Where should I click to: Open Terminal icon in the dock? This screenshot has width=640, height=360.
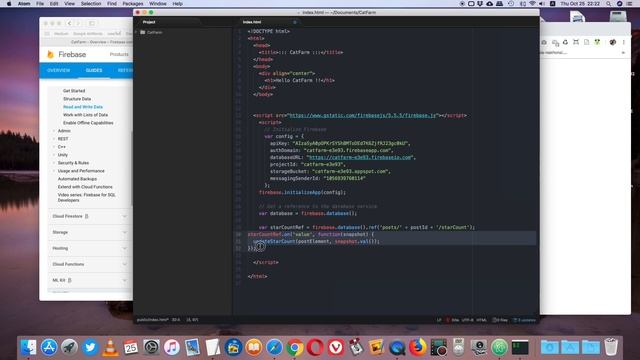point(520,347)
